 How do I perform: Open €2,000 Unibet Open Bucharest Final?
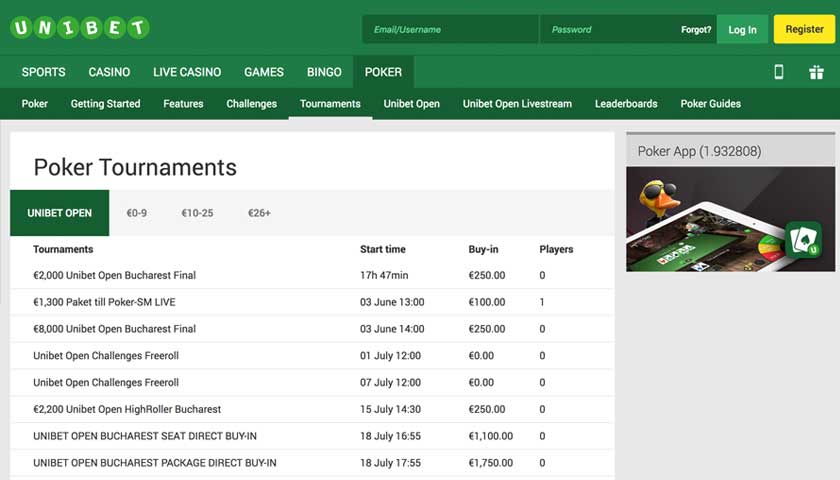click(115, 275)
